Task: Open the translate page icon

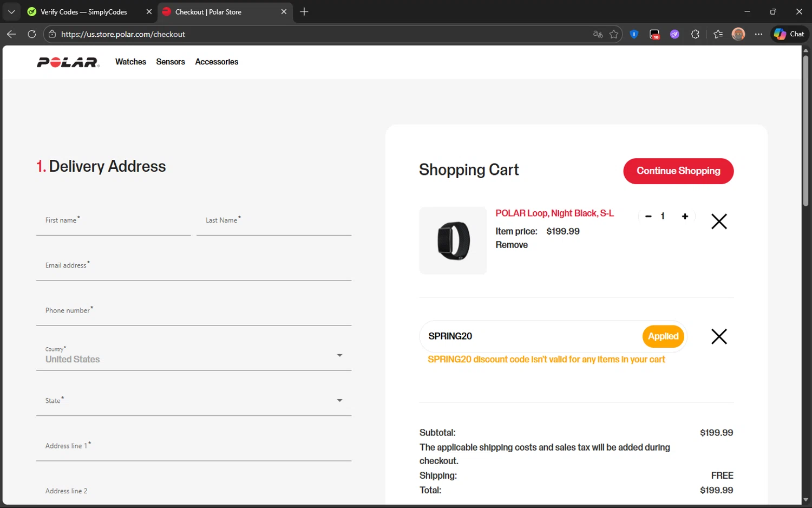Action: pos(598,34)
